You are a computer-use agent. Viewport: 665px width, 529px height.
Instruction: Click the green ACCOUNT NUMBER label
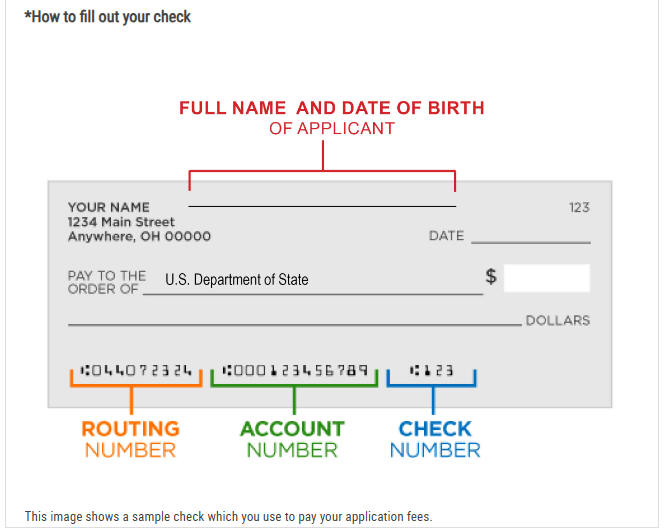(292, 439)
